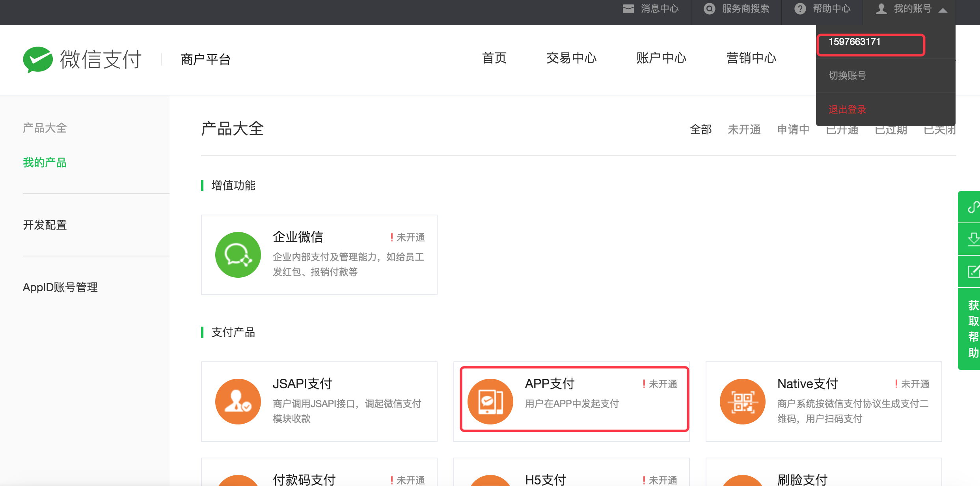Click the APP支付 orange phone icon

click(490, 402)
